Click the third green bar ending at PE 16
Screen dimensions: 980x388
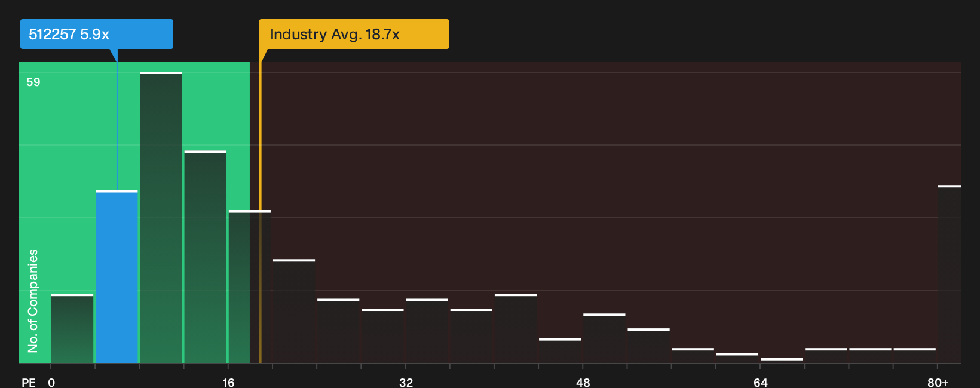(205, 257)
